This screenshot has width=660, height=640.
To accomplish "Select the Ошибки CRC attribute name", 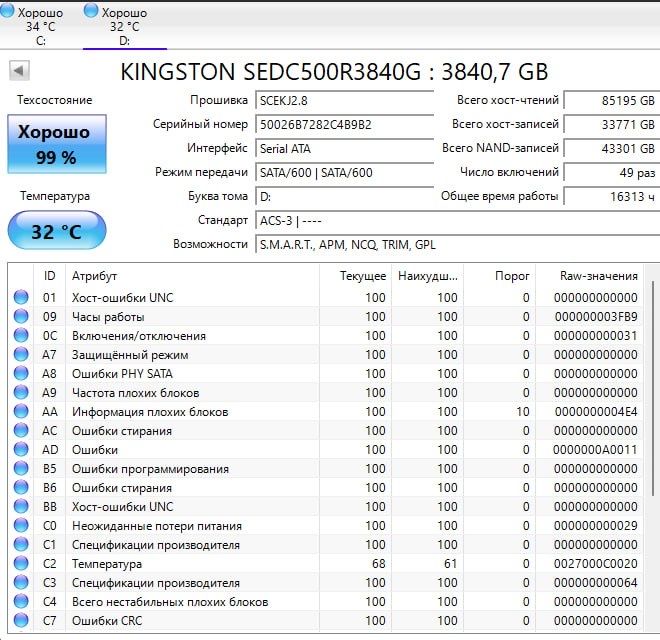I will pyautogui.click(x=107, y=621).
